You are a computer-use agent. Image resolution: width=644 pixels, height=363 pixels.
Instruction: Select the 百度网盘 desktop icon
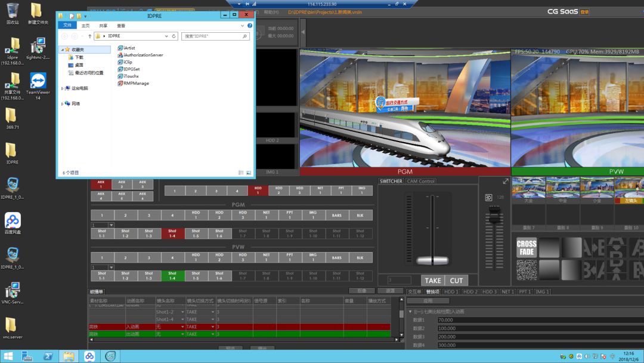pos(13,223)
